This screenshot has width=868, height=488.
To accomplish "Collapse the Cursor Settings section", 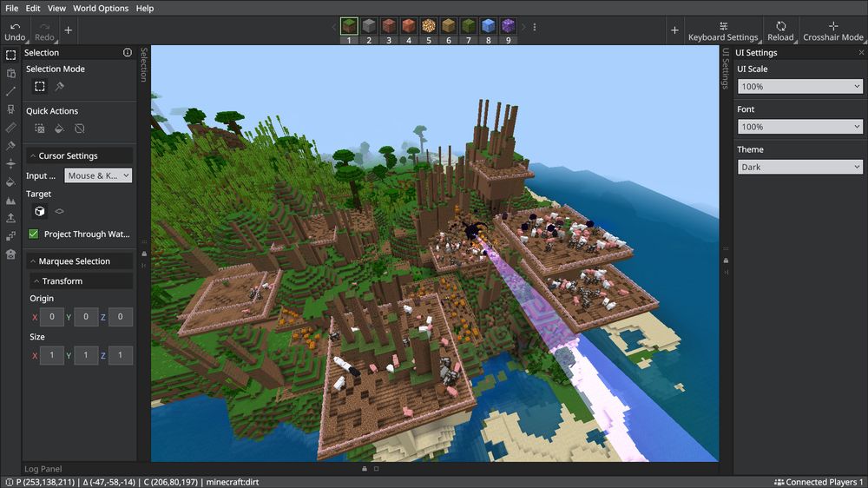I will tap(79, 155).
